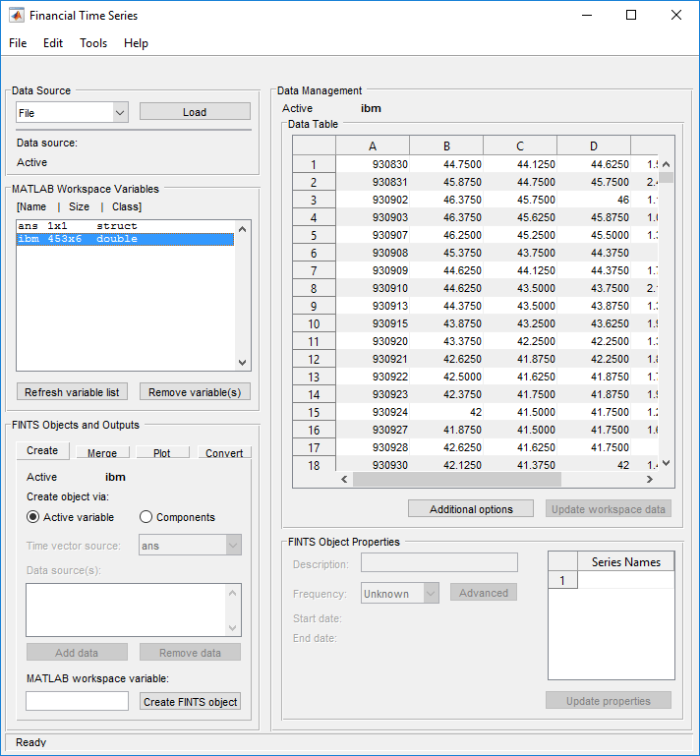Click Data Table horizontal scroll right arrow
This screenshot has height=756, width=700.
point(650,479)
